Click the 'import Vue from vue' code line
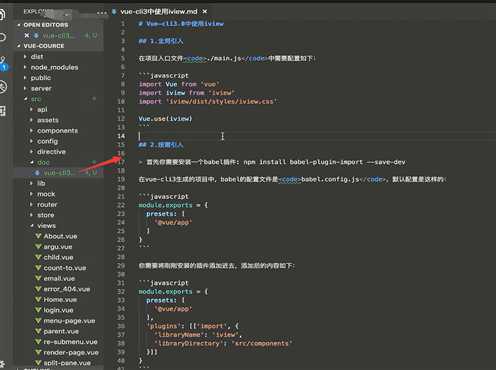 coord(179,84)
